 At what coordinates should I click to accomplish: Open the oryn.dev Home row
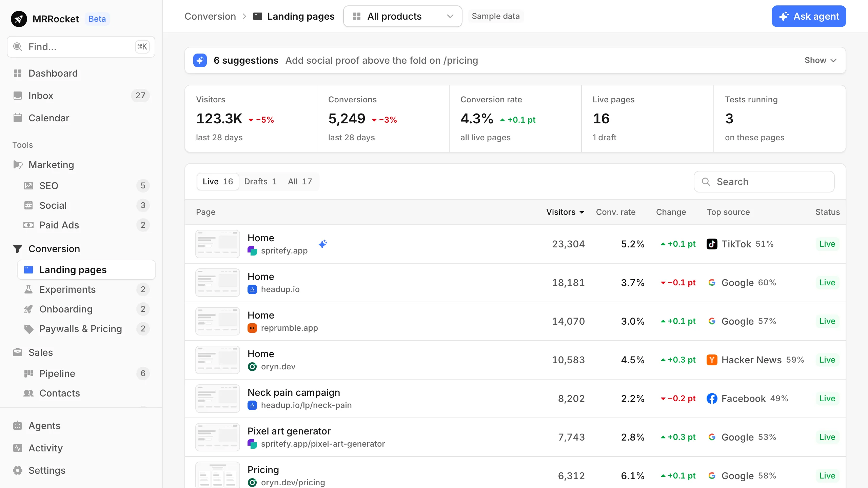point(515,360)
